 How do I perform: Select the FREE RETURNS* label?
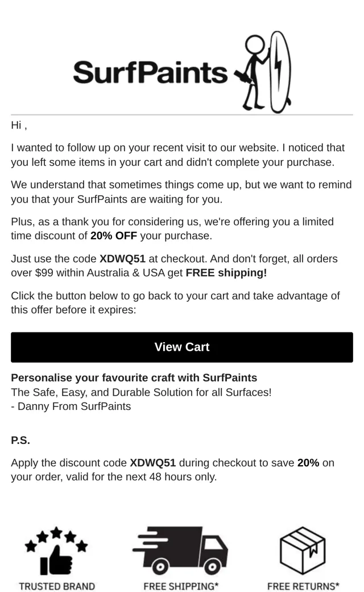click(x=303, y=586)
